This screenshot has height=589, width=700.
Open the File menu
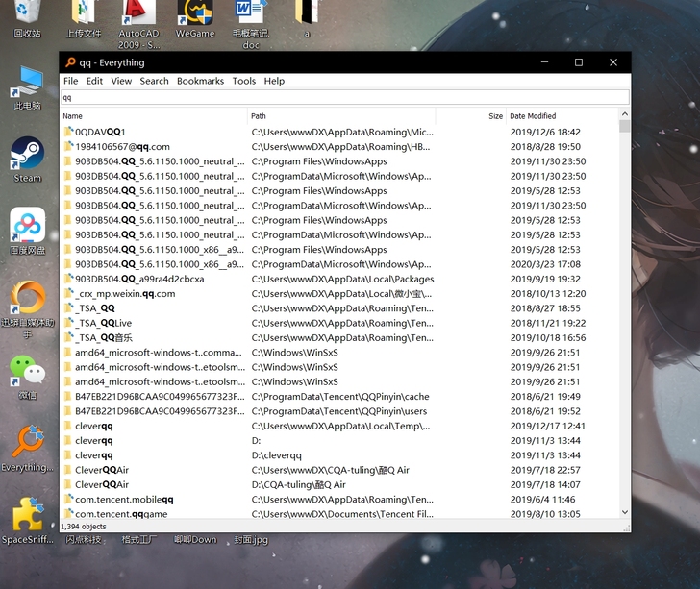pyautogui.click(x=70, y=81)
